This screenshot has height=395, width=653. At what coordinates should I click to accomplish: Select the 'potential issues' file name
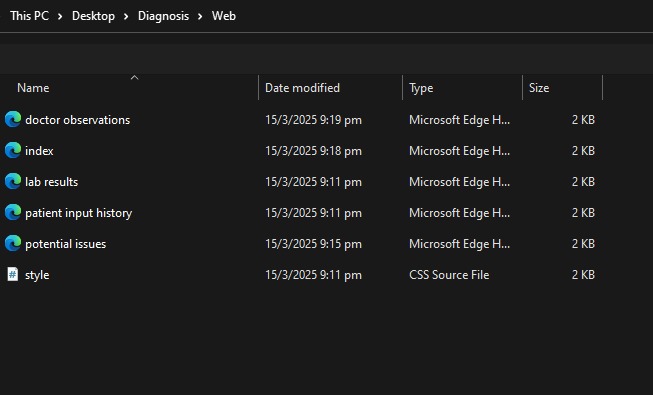66,244
